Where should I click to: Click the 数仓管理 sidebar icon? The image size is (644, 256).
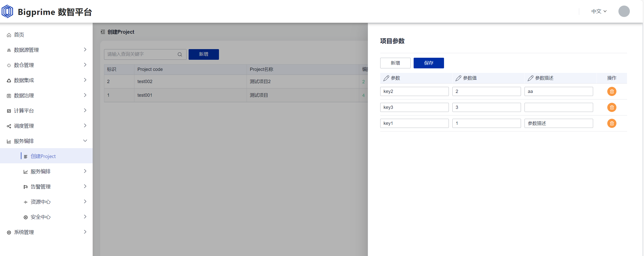click(x=9, y=65)
